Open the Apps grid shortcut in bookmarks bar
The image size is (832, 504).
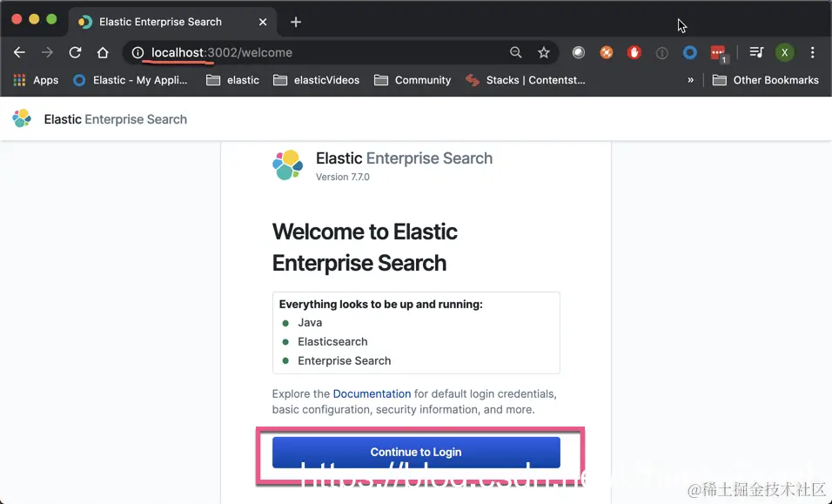(x=36, y=80)
